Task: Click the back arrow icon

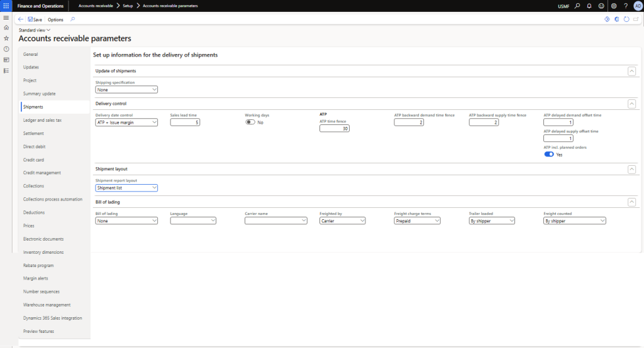Action: pos(21,19)
